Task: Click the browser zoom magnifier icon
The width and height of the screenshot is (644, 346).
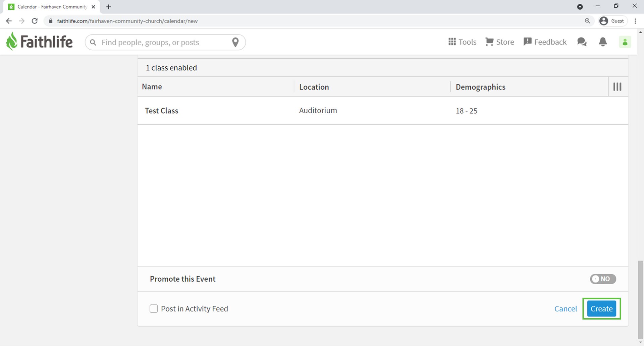Action: tap(587, 21)
